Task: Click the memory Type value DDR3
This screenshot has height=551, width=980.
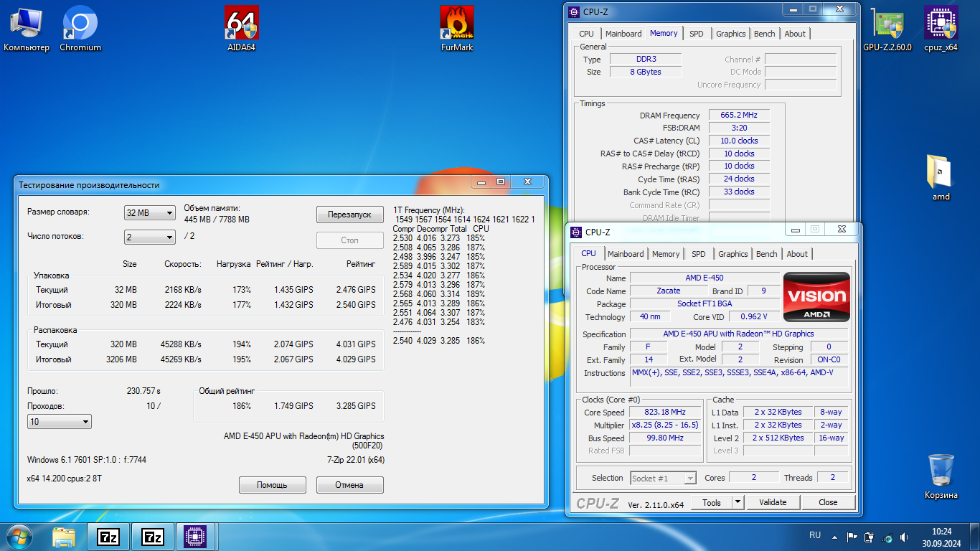Action: pyautogui.click(x=646, y=59)
